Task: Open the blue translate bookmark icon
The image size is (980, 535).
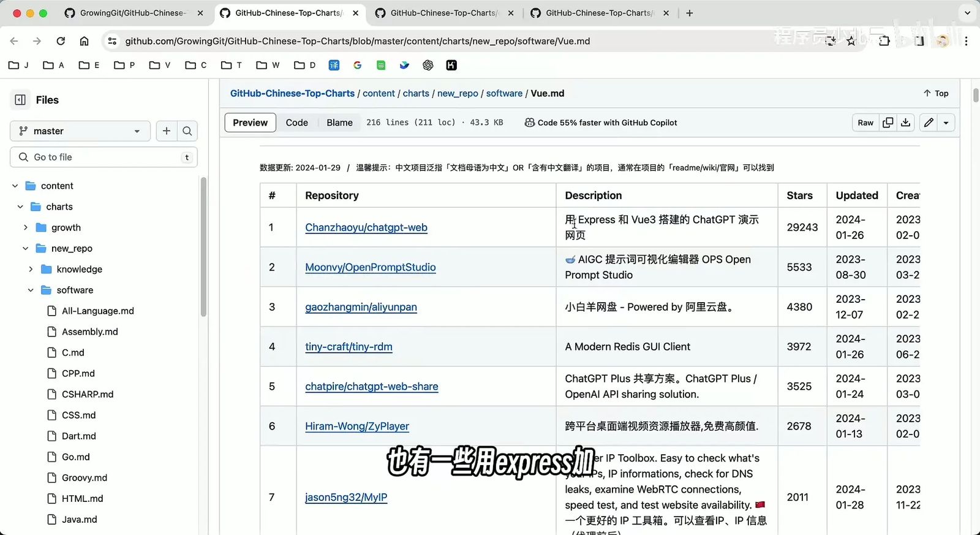Action: [x=334, y=65]
